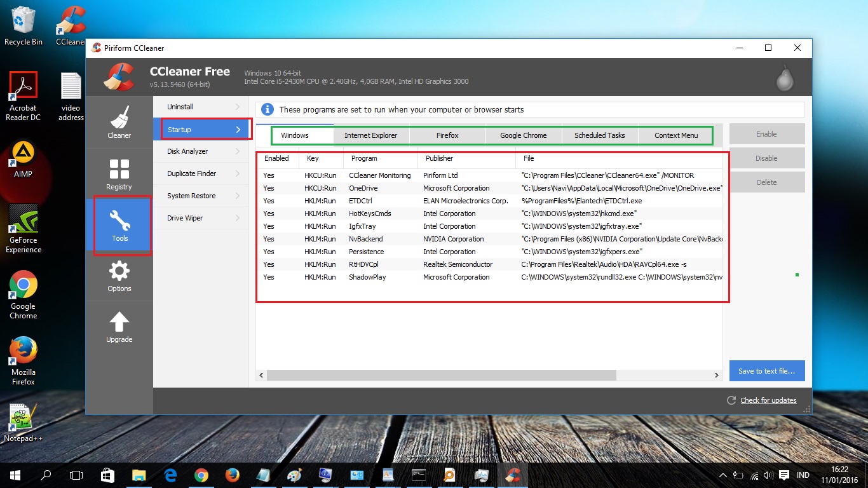The width and height of the screenshot is (868, 488).
Task: Sort by the Key column header
Action: pos(322,158)
